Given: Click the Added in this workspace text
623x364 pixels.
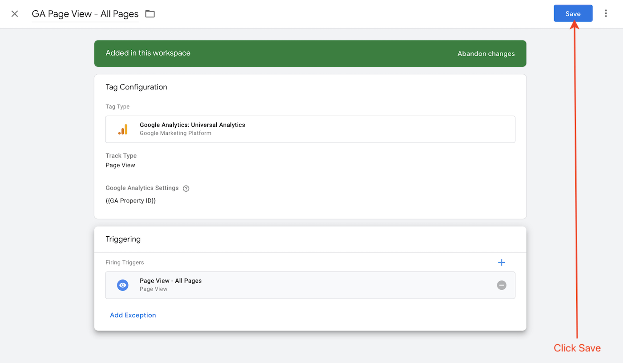Looking at the screenshot, I should coord(148,53).
